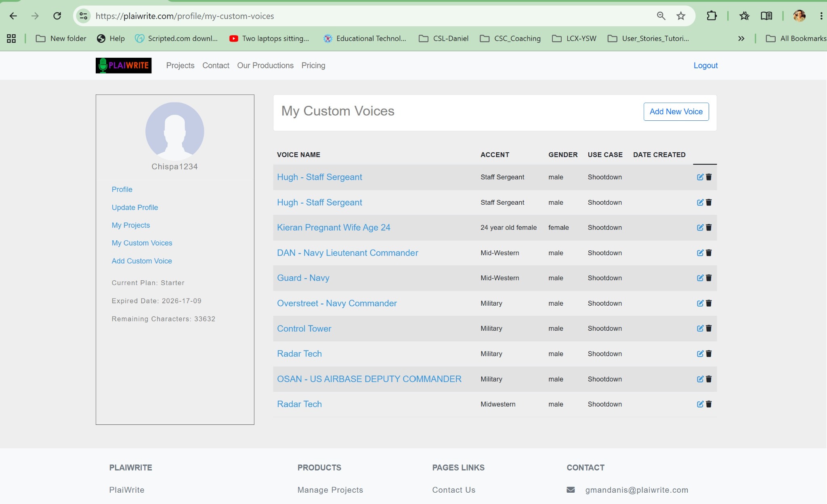The image size is (827, 504).
Task: Open the Pricing nav item
Action: 313,65
